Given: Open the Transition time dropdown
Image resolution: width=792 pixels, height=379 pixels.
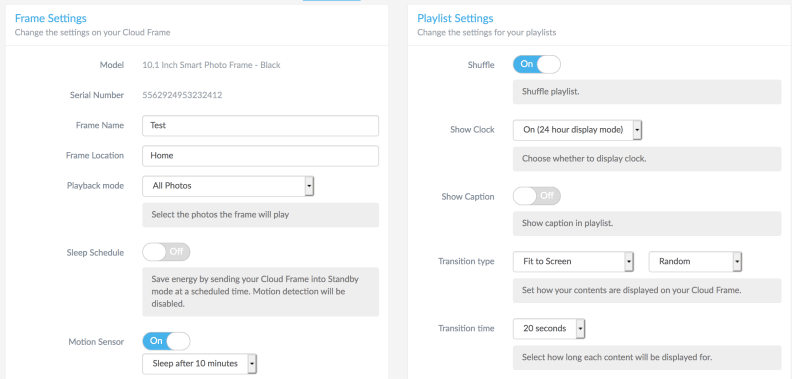Looking at the screenshot, I should click(x=549, y=328).
